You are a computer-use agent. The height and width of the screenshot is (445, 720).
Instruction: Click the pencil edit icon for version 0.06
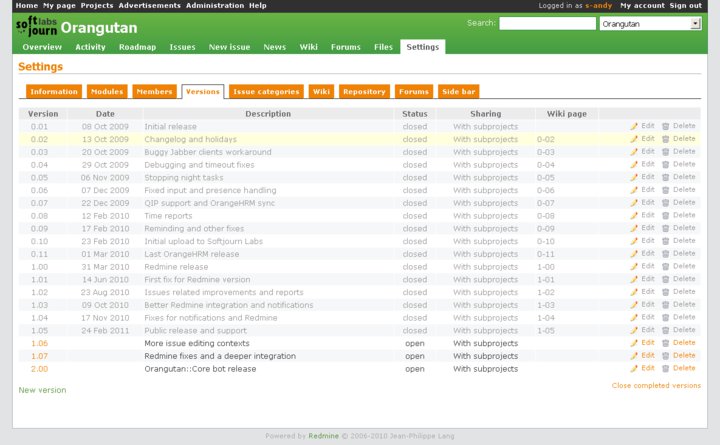point(634,190)
